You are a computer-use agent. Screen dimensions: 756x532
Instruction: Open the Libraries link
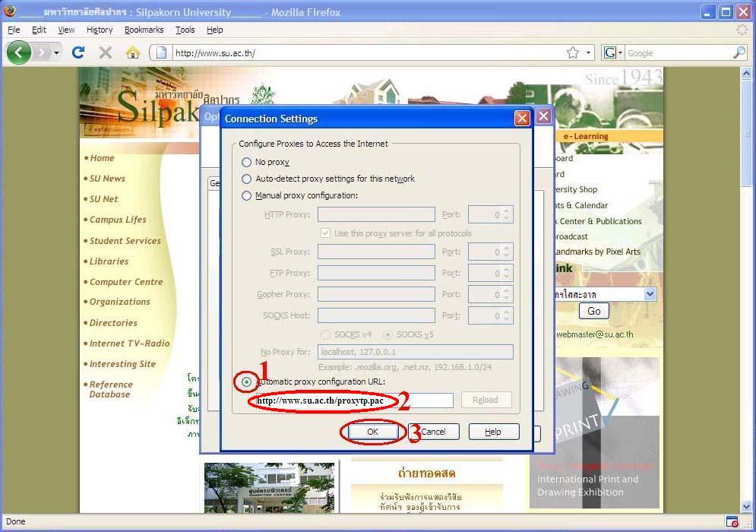pyautogui.click(x=109, y=261)
